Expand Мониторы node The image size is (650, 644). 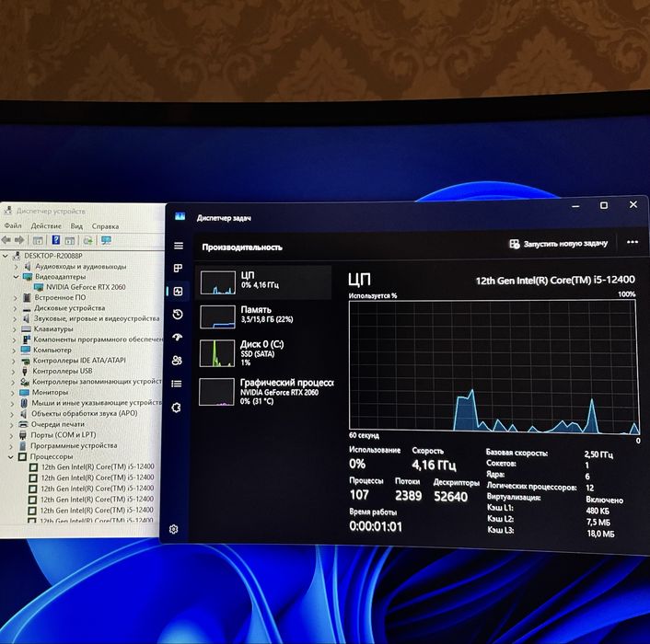click(13, 393)
